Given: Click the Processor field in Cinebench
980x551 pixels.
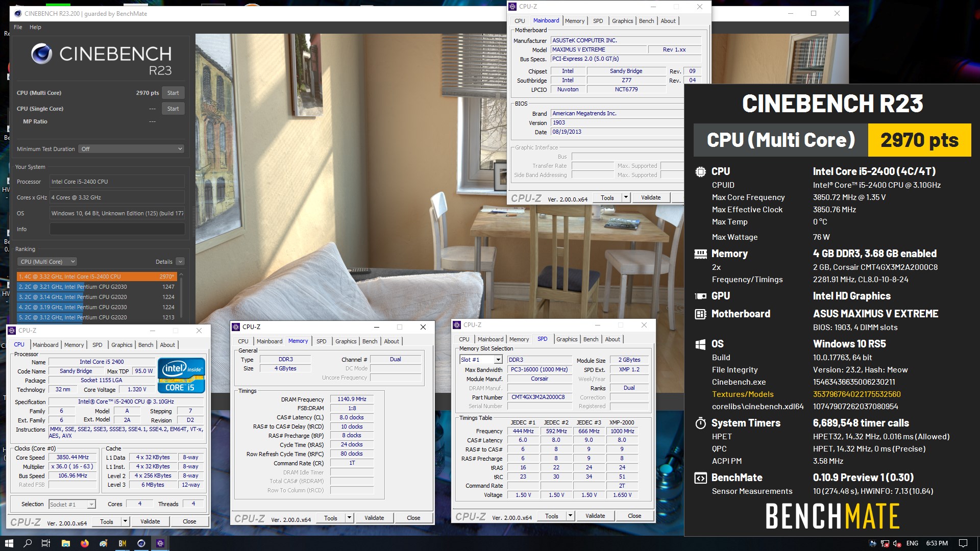Looking at the screenshot, I should tap(117, 182).
